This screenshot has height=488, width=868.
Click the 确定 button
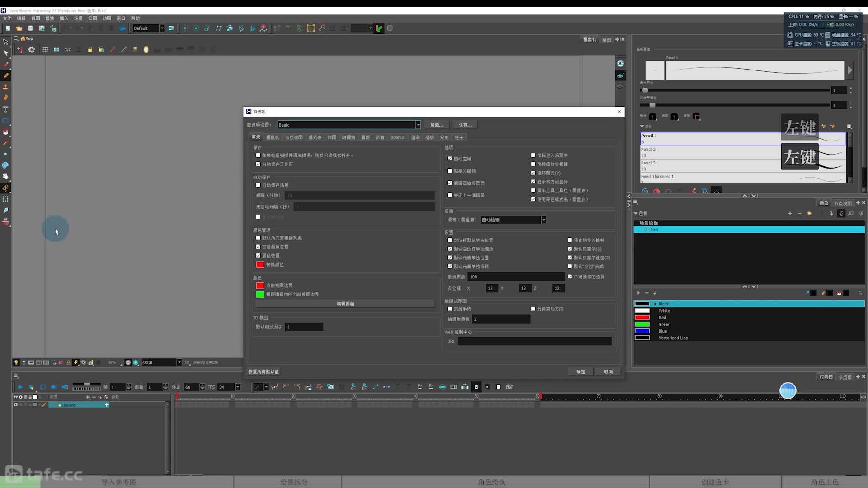click(x=581, y=371)
